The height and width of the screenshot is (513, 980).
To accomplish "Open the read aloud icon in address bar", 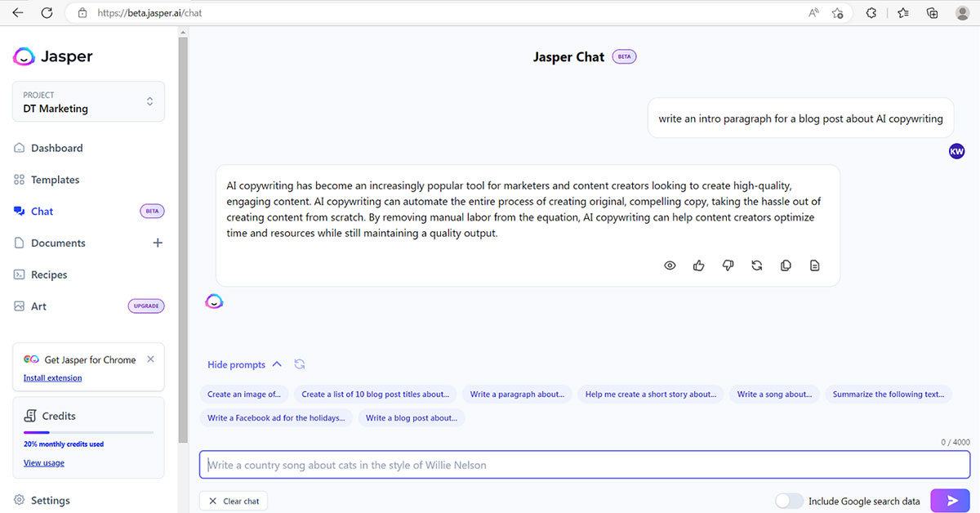I will click(x=813, y=13).
